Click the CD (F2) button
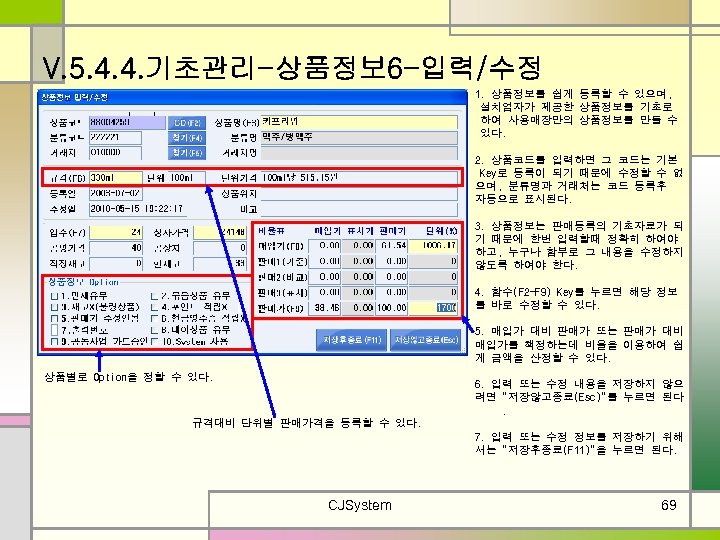Image resolution: width=720 pixels, height=540 pixels. click(186, 123)
